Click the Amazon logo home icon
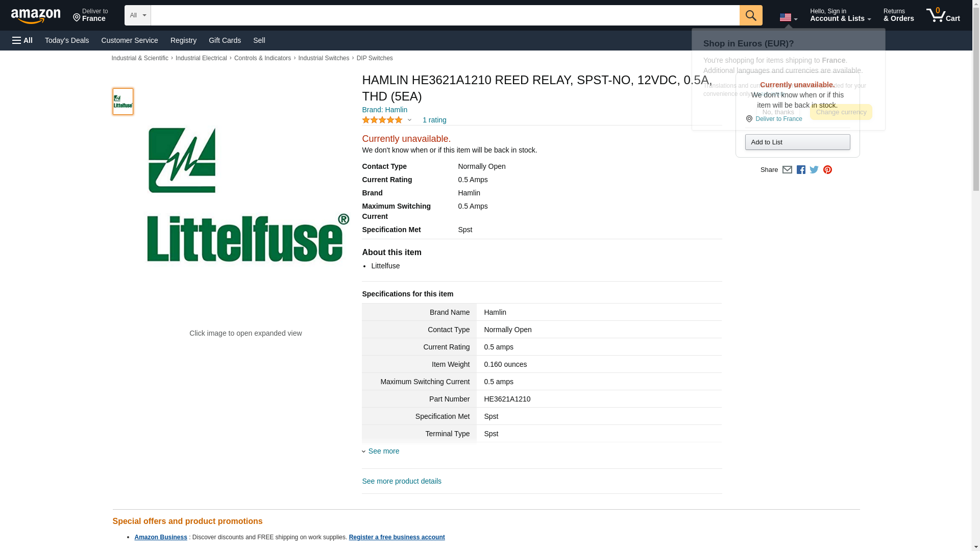The image size is (980, 551). pyautogui.click(x=36, y=15)
